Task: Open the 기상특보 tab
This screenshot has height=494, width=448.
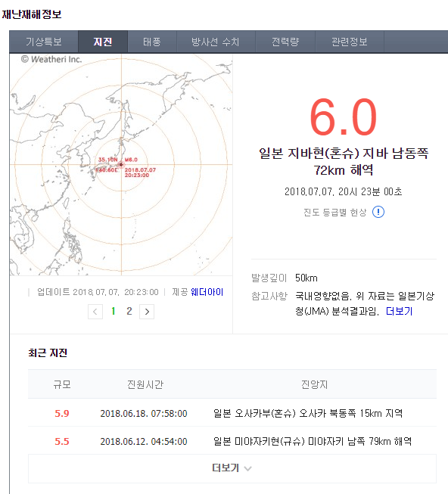Action: pyautogui.click(x=44, y=42)
